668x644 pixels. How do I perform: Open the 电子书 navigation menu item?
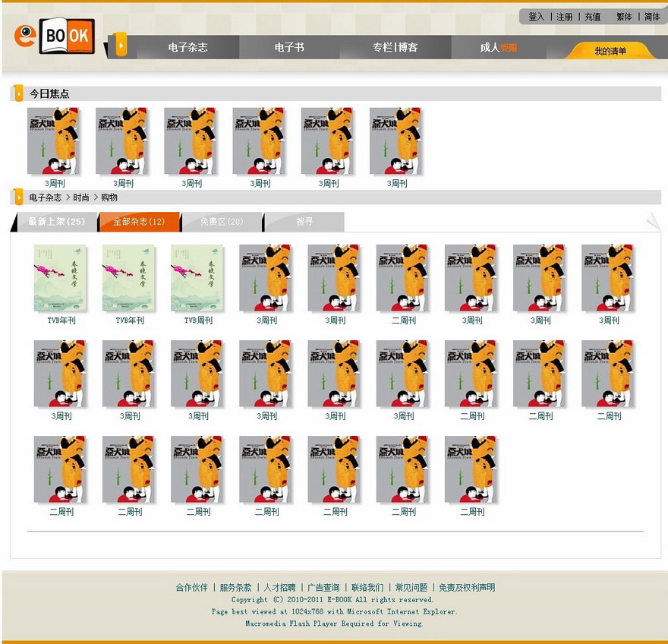[x=289, y=47]
